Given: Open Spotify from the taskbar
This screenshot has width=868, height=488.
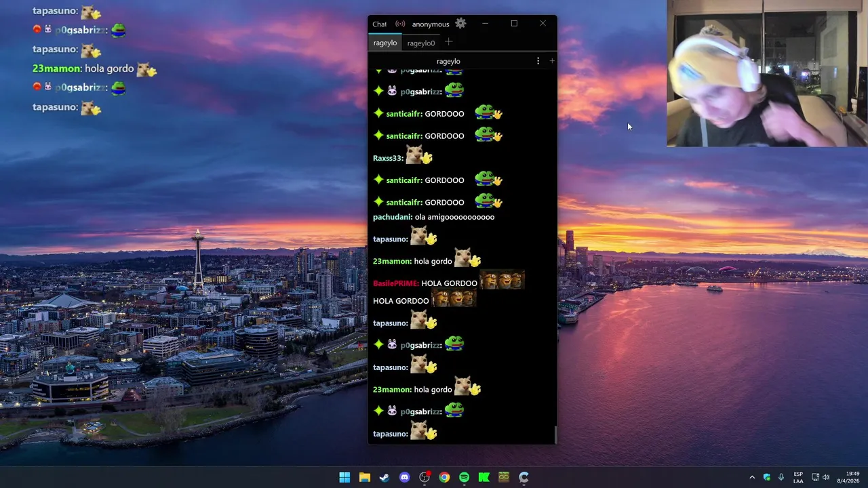Looking at the screenshot, I should [464, 477].
